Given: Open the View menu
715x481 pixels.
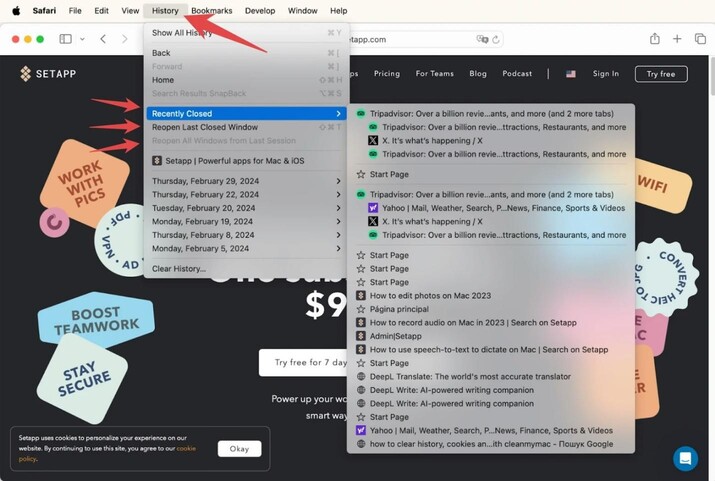Looking at the screenshot, I should pos(130,10).
